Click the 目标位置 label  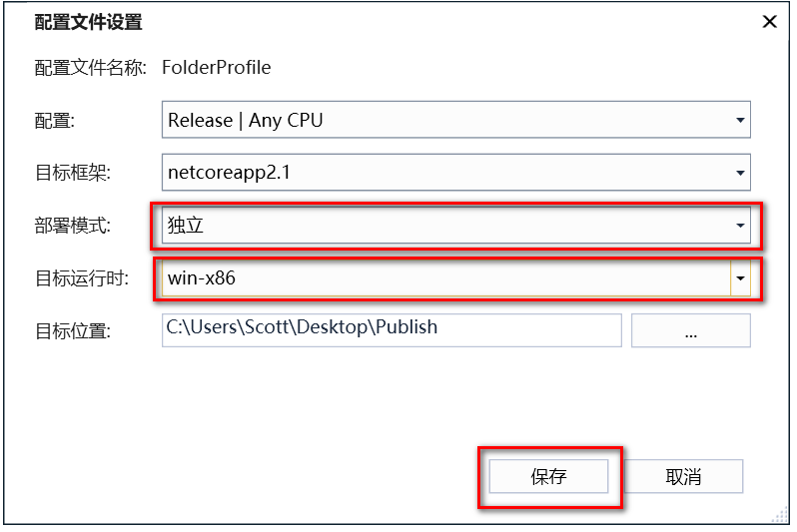click(72, 330)
